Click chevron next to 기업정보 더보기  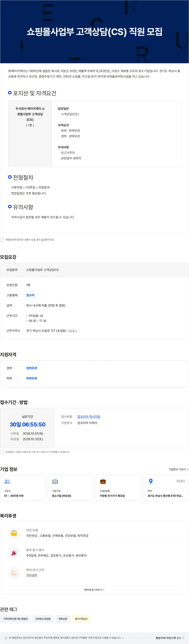pos(187,469)
